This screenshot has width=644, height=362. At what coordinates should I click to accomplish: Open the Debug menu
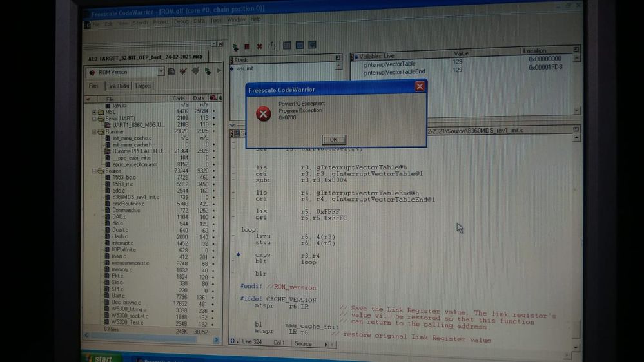[181, 21]
